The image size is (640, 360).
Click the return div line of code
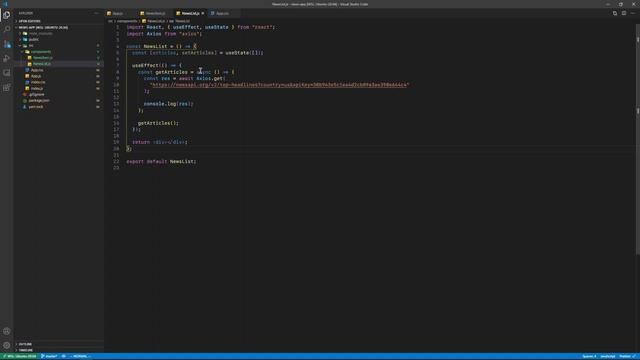[160, 142]
